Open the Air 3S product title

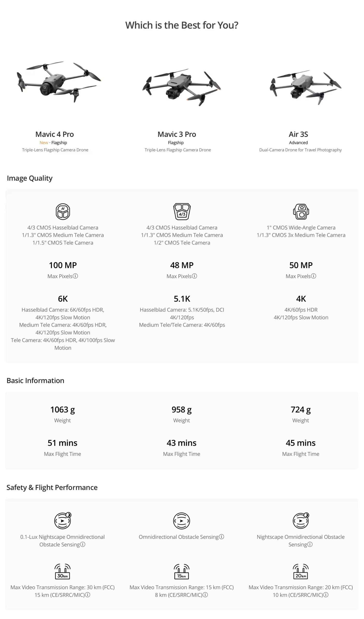click(298, 134)
